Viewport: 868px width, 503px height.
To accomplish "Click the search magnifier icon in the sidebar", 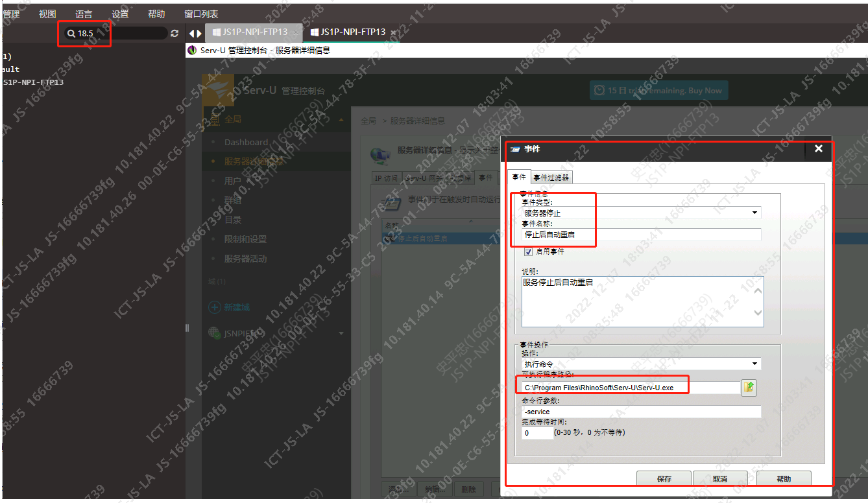I will point(71,33).
